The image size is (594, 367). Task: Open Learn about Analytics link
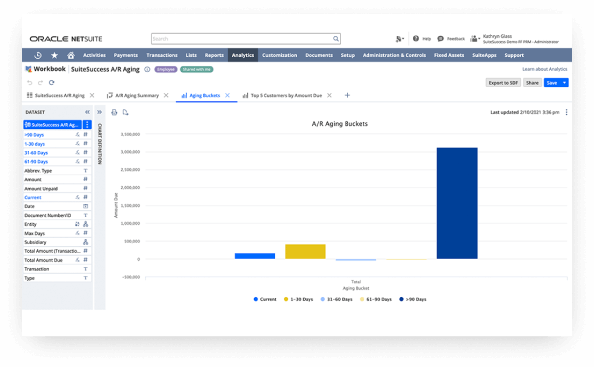pyautogui.click(x=545, y=69)
